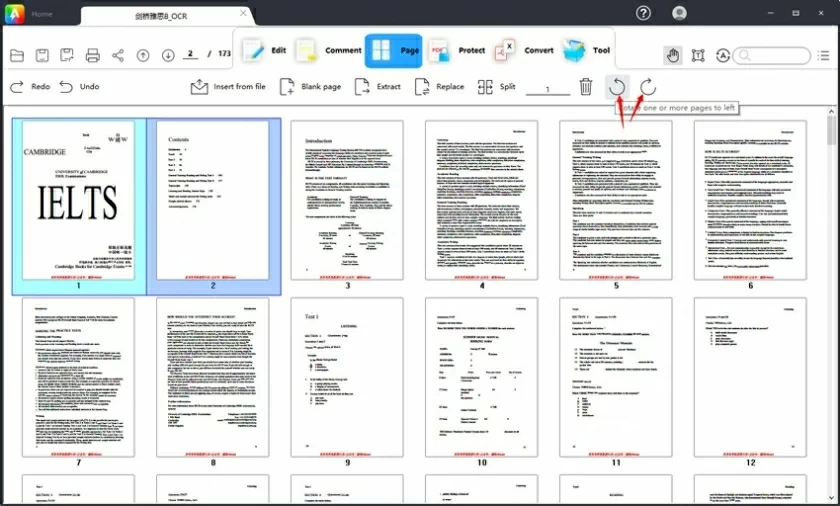
Task: Open a file with the folder icon
Action: point(17,55)
